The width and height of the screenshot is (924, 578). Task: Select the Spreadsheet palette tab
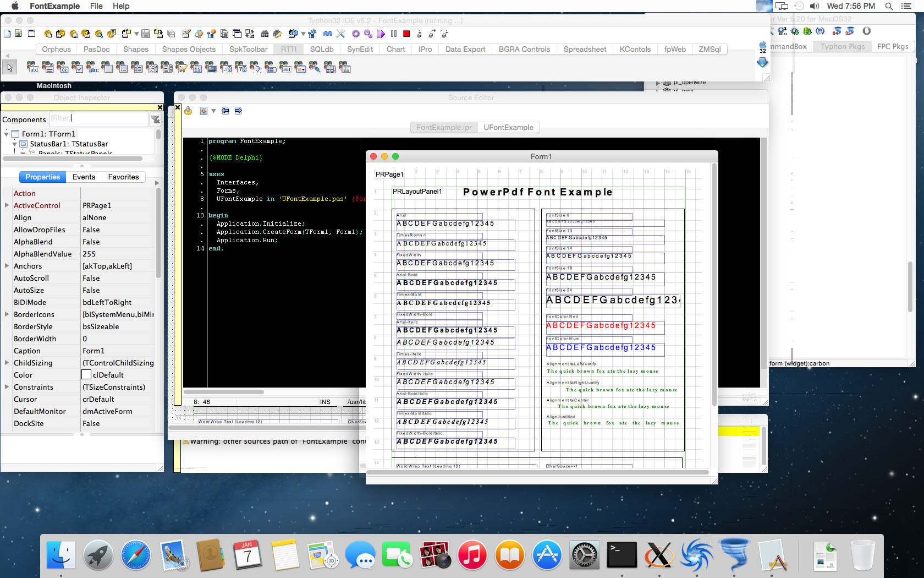pos(585,49)
